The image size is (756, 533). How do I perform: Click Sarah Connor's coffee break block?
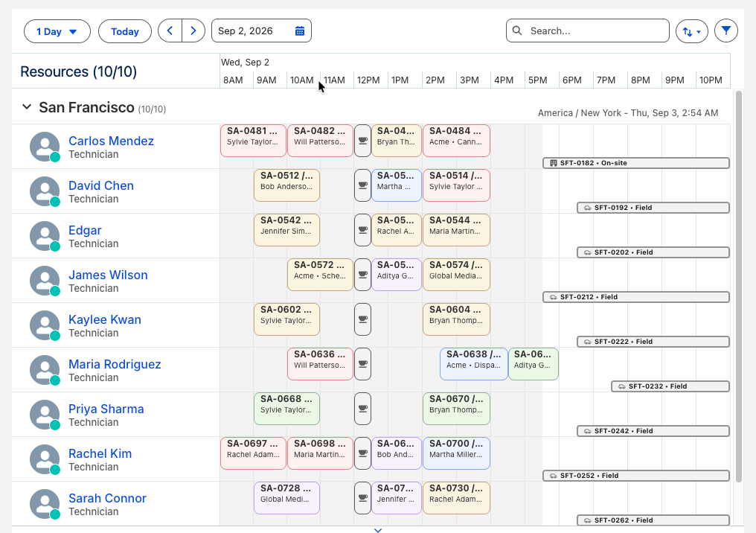(x=362, y=498)
